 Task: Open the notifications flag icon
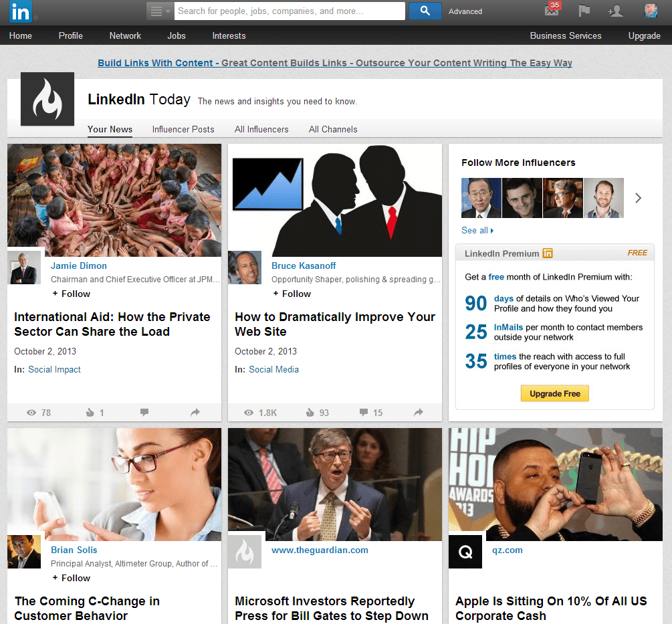(x=584, y=11)
